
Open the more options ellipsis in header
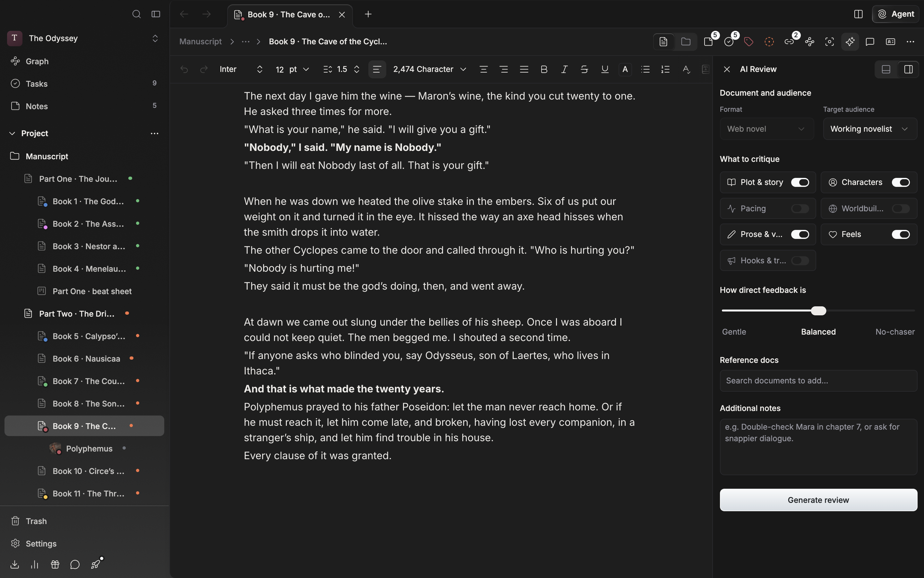[911, 42]
